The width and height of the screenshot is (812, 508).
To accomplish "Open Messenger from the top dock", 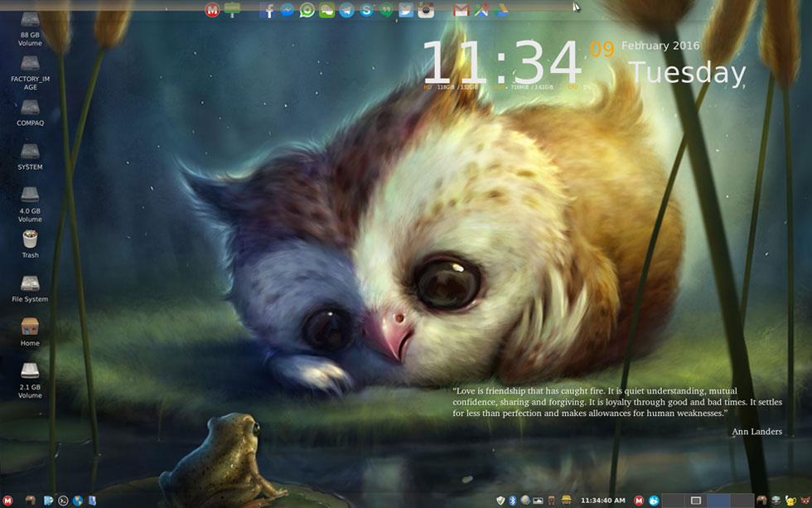I will (x=287, y=10).
